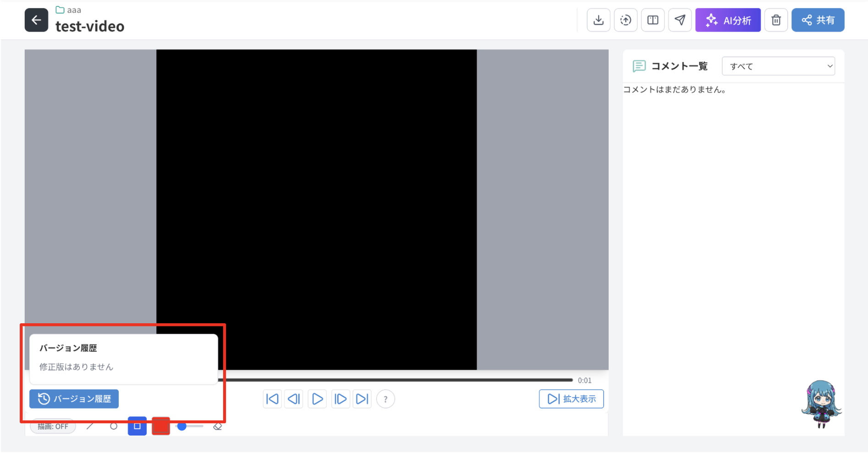The width and height of the screenshot is (868, 453).
Task: Adjust the stroke width slider
Action: tap(190, 426)
